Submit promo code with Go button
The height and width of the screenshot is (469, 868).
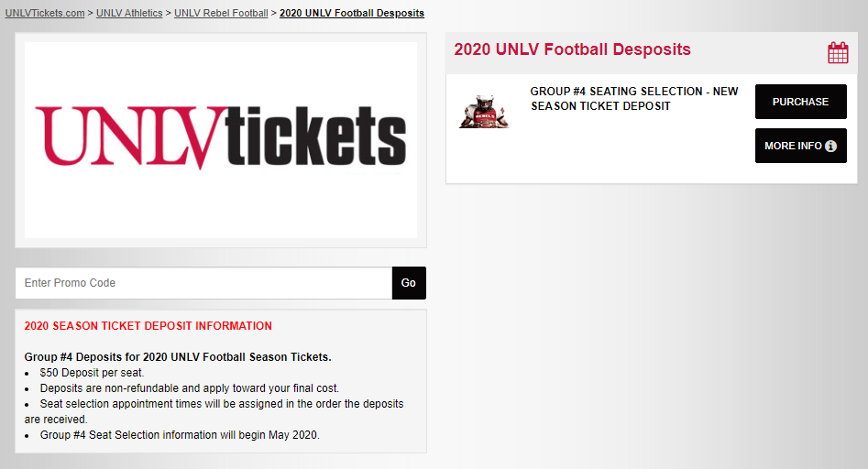[x=409, y=283]
